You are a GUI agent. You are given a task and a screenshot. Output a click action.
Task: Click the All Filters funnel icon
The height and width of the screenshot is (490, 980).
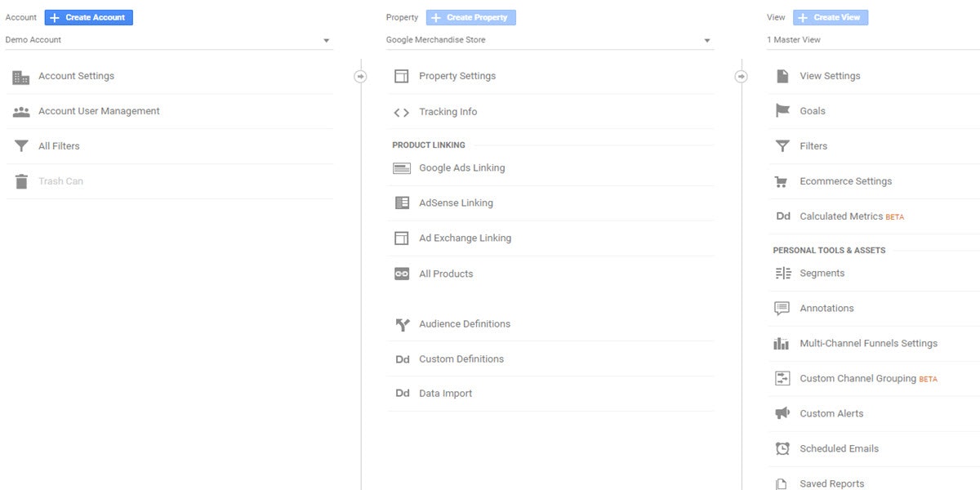(20, 147)
